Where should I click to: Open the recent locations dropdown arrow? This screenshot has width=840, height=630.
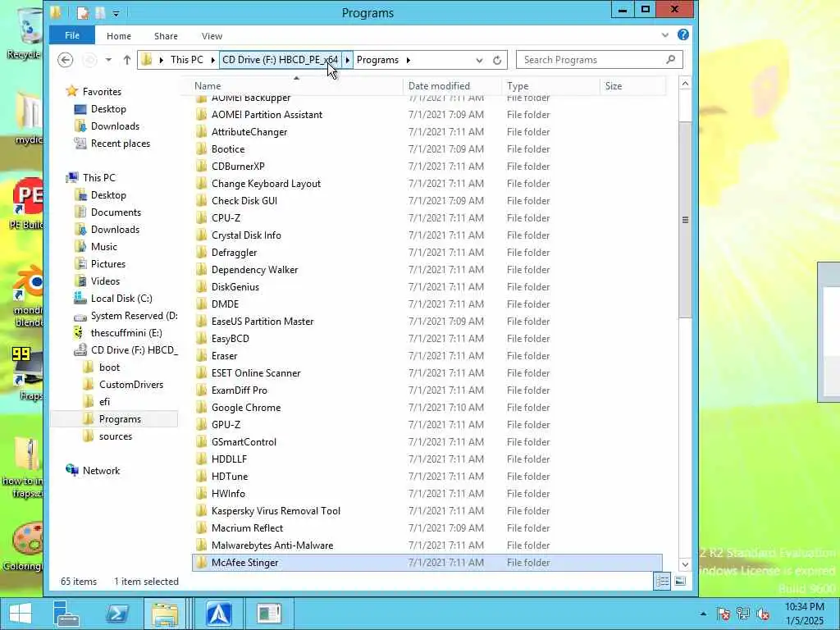pyautogui.click(x=108, y=59)
